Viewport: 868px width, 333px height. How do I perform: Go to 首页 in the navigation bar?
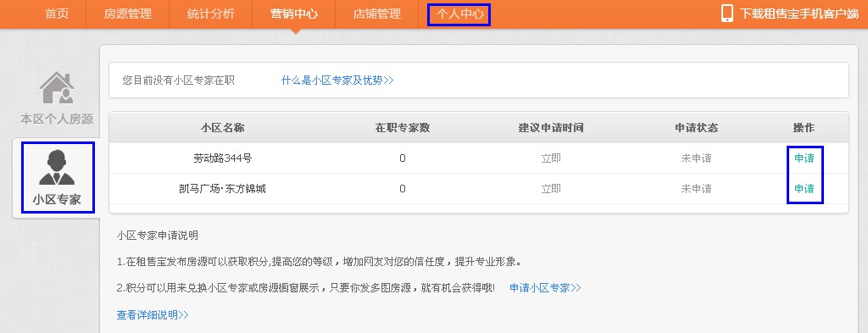pyautogui.click(x=57, y=14)
